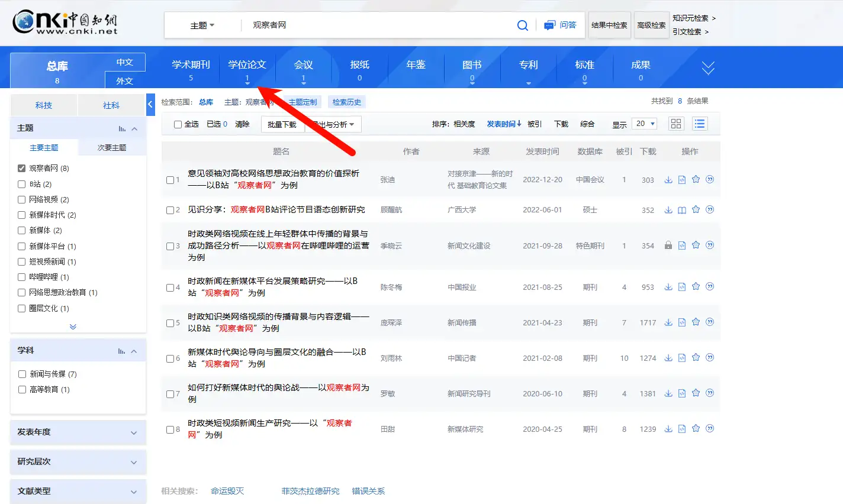Image resolution: width=843 pixels, height=504 pixels.
Task: Switch to 学术期刊 tab
Action: [191, 69]
